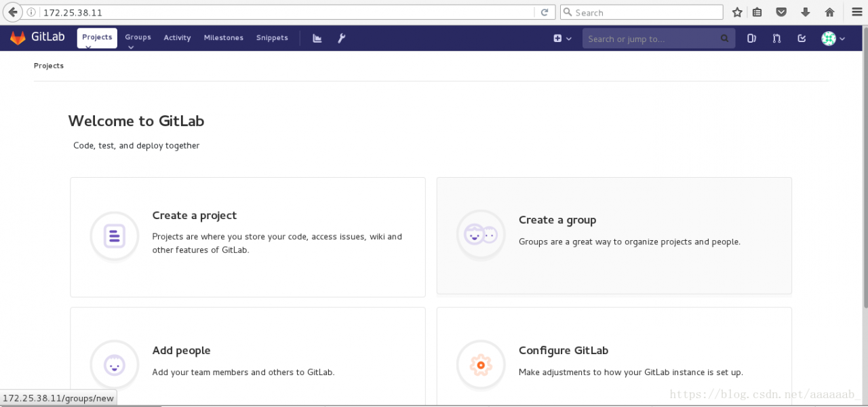Open Milestones from the navbar
This screenshot has height=407, width=868.
click(x=224, y=38)
